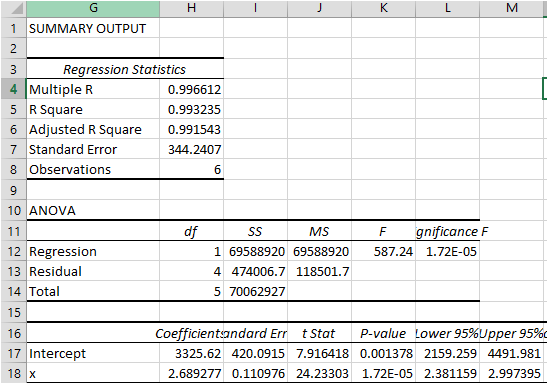
Task: Select column H header
Action: [192, 8]
